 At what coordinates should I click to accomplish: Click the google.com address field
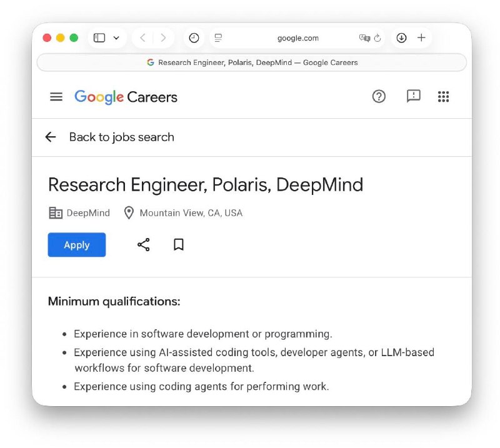coord(298,38)
